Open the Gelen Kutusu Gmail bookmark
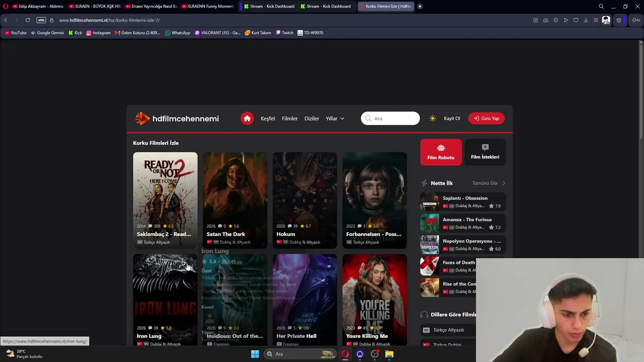Screen dimensions: 644x362 pos(137,33)
